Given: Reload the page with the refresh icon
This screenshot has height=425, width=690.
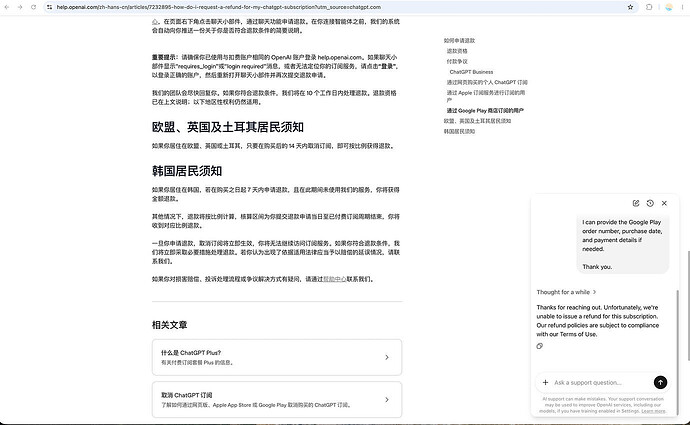Looking at the screenshot, I should coord(33,7).
